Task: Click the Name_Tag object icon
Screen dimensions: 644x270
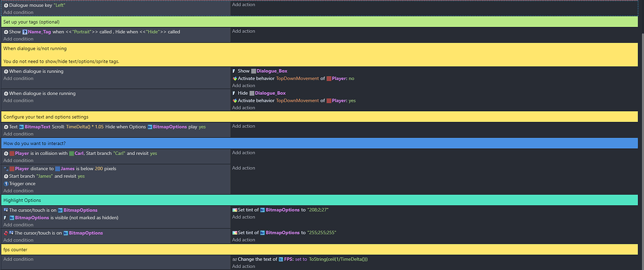Action: [x=25, y=31]
